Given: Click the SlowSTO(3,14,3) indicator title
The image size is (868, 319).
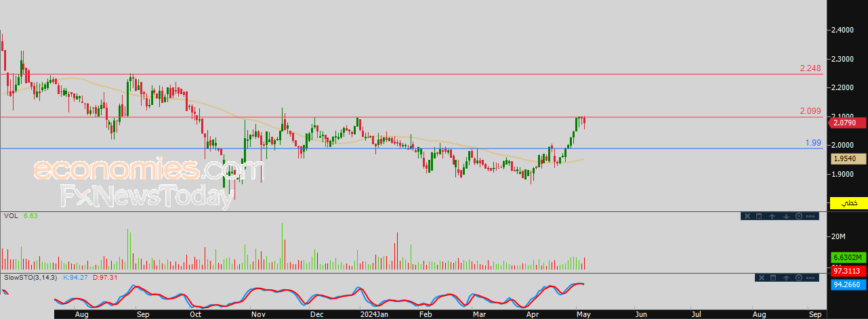Looking at the screenshot, I should (x=30, y=278).
